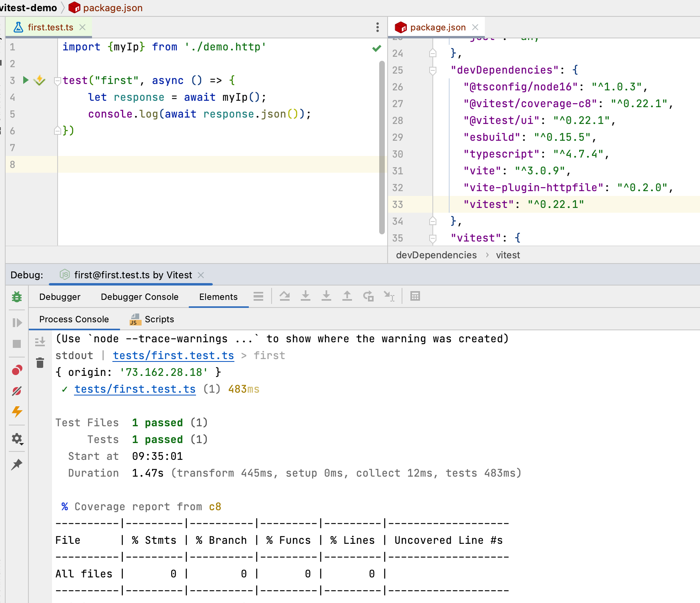Collapse the devDependencies block at line 25
Image resolution: width=700 pixels, height=603 pixels.
432,70
